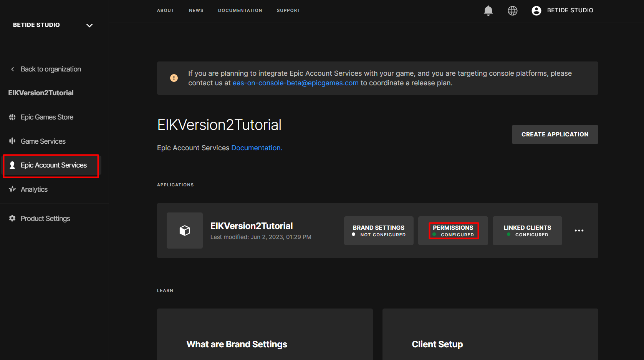Image resolution: width=644 pixels, height=360 pixels.
Task: Click the notifications bell icon
Action: pos(488,11)
